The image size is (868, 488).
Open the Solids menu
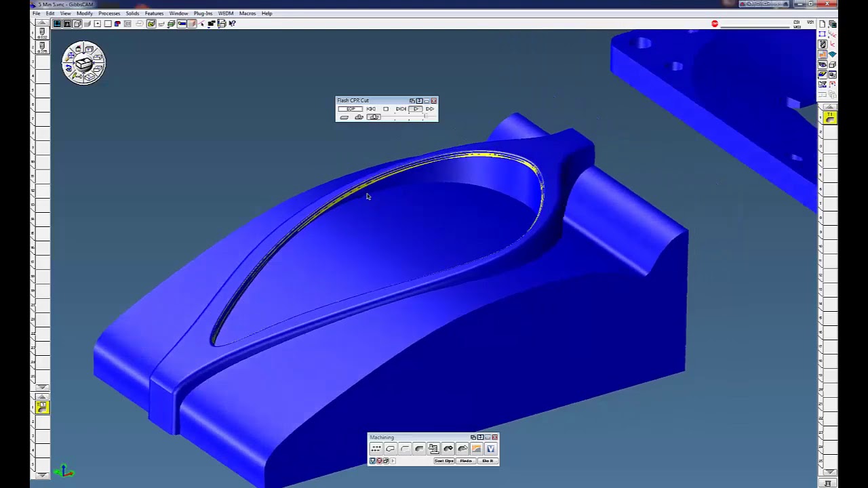132,14
